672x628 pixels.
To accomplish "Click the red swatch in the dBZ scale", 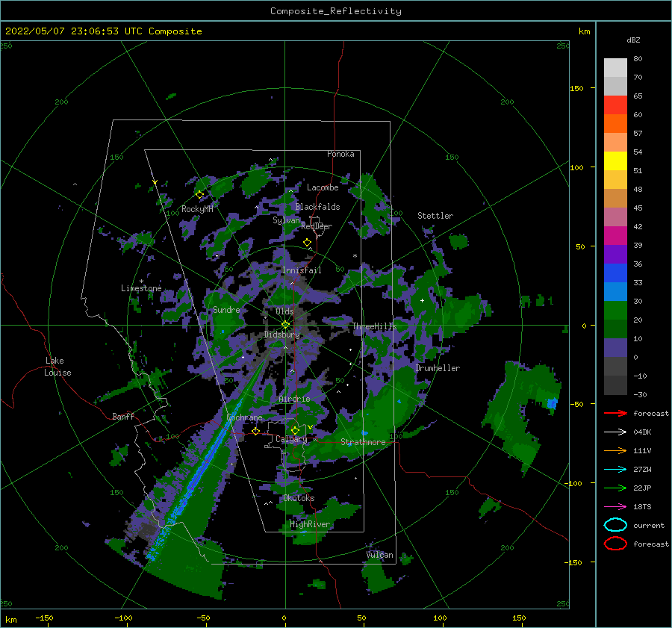I will point(615,105).
